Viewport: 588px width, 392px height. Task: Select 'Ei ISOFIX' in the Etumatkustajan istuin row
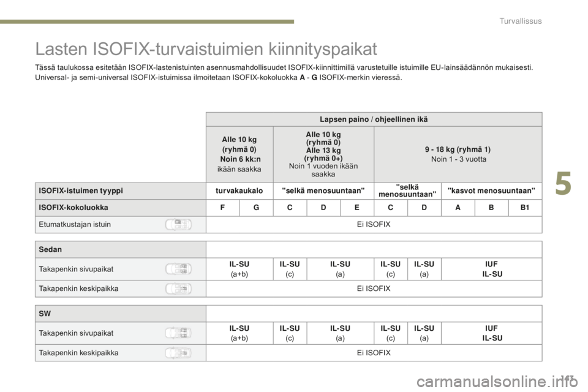click(374, 224)
